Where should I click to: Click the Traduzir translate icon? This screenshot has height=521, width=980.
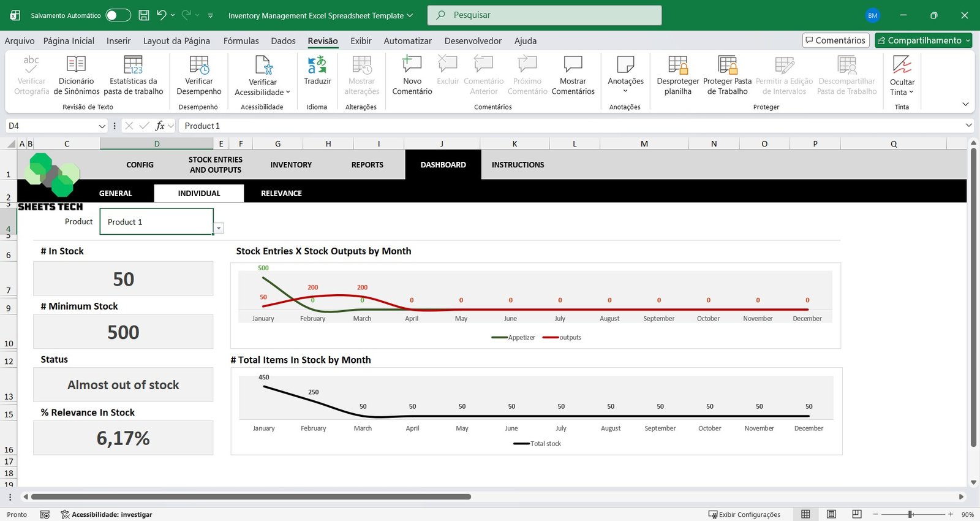coord(317,66)
